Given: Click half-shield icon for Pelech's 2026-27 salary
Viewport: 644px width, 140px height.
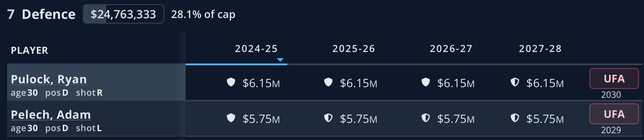Looking at the screenshot, I should (x=425, y=118).
